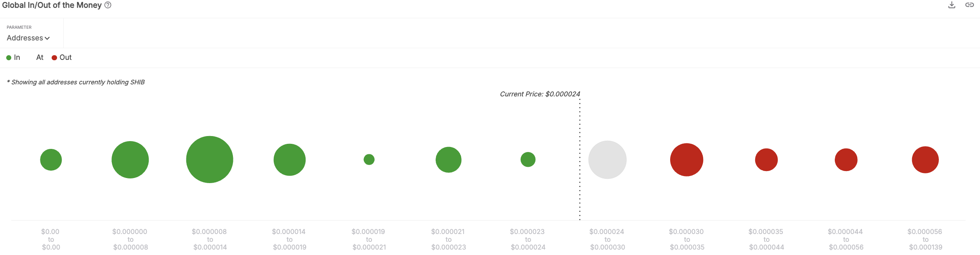The height and width of the screenshot is (255, 980).
Task: Click the first red bubble after current price
Action: pyautogui.click(x=686, y=160)
